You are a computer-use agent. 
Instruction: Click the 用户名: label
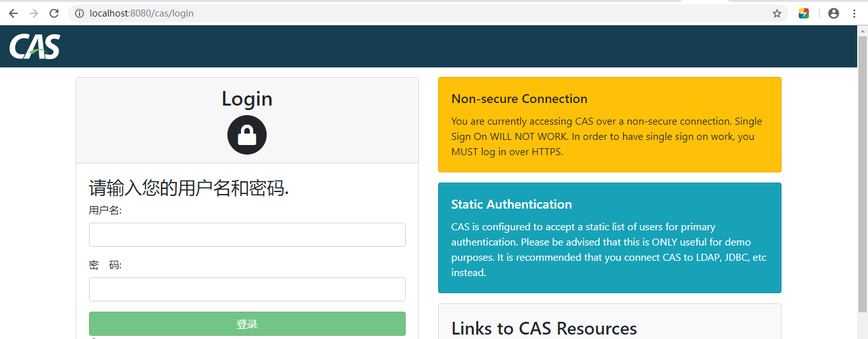pos(105,211)
